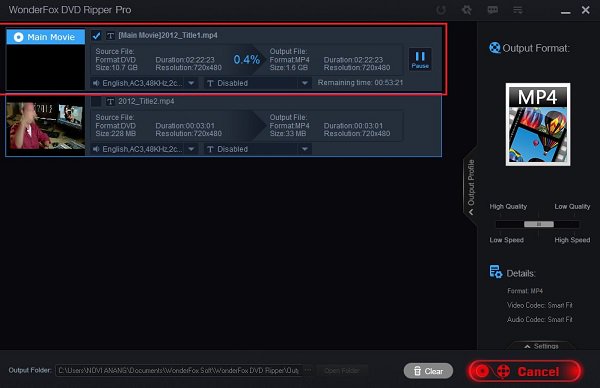The height and width of the screenshot is (388, 600).
Task: Click the Details icon in right panel
Action: pyautogui.click(x=496, y=272)
